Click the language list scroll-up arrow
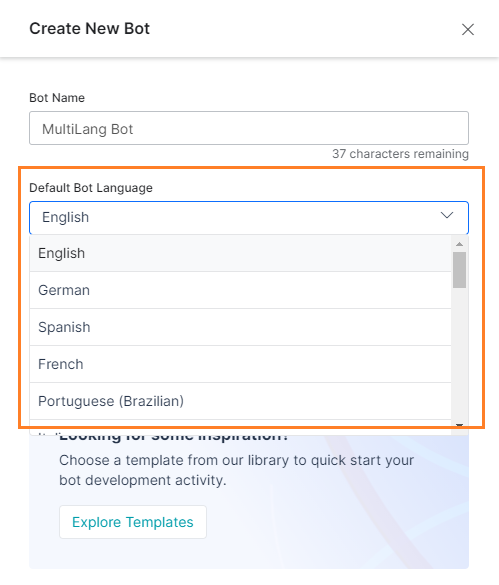499x585 pixels. click(x=459, y=244)
